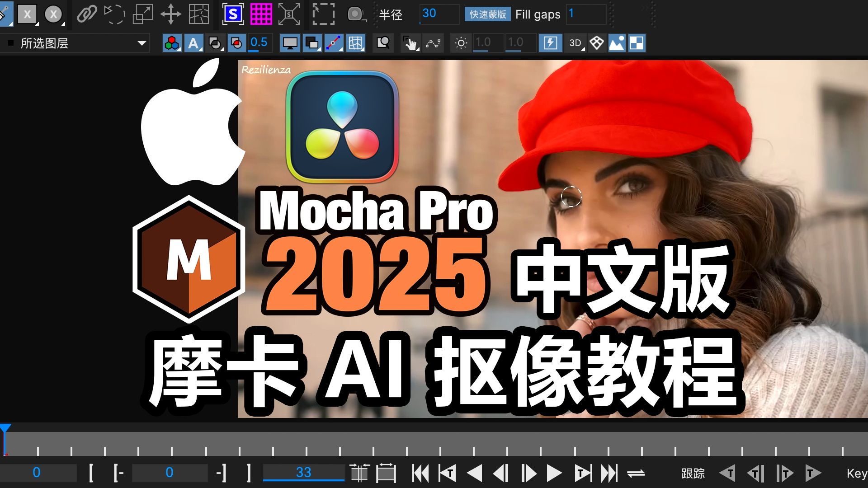Toggle the lightning bolt proxy button
Viewport: 868px width, 488px height.
(550, 43)
